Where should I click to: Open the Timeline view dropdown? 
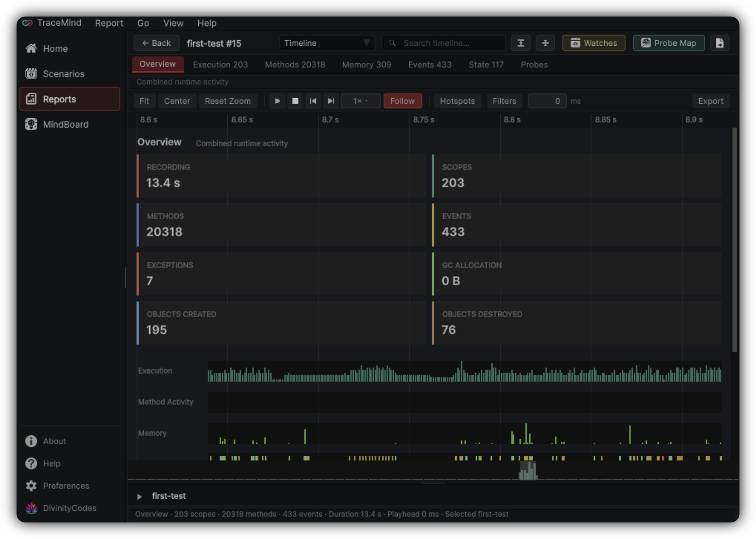point(327,43)
